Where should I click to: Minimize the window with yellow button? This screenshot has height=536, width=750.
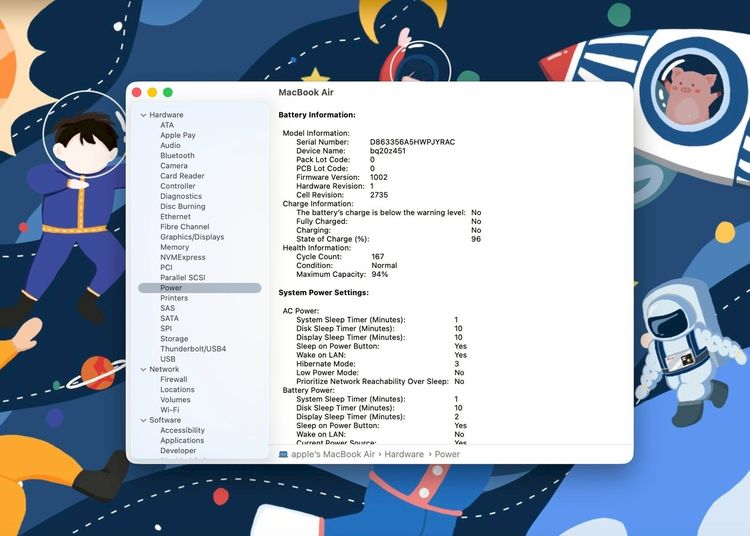pos(152,92)
